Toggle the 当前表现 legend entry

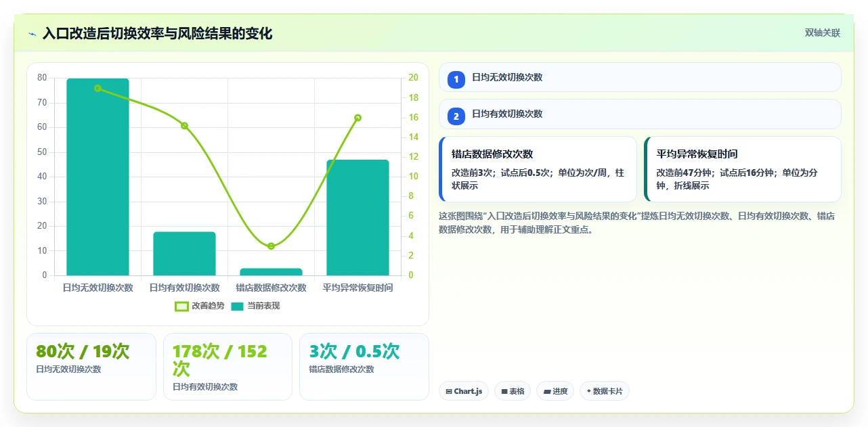pyautogui.click(x=255, y=306)
